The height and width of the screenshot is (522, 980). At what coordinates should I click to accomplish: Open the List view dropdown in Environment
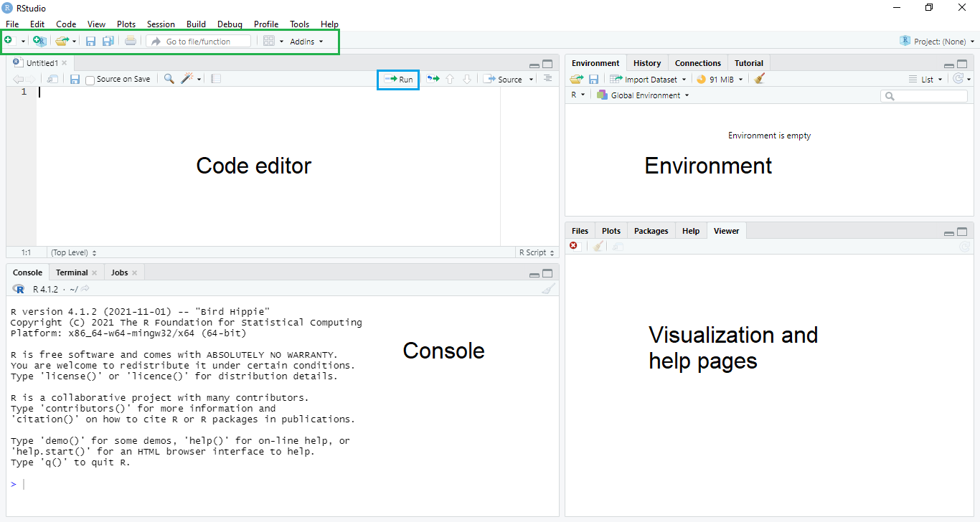click(925, 80)
